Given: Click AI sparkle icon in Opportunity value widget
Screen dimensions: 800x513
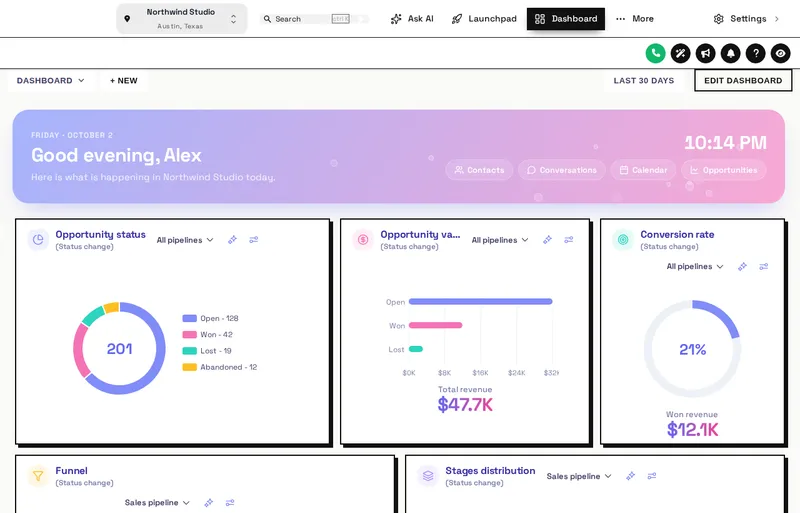Looking at the screenshot, I should point(547,239).
